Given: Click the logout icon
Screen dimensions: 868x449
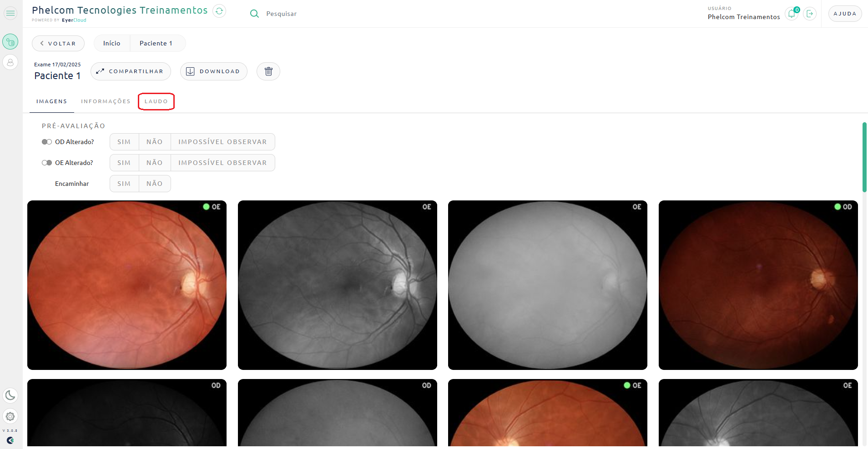Looking at the screenshot, I should 810,14.
